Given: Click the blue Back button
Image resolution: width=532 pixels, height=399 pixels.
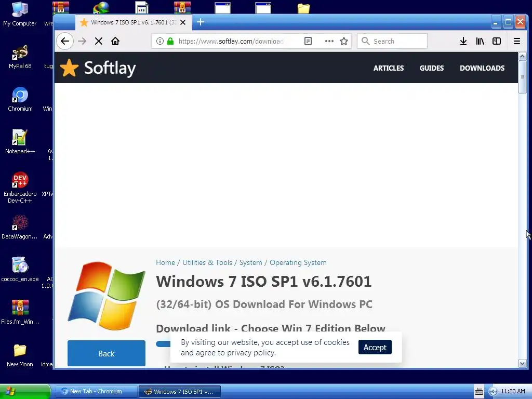Looking at the screenshot, I should pos(107,353).
